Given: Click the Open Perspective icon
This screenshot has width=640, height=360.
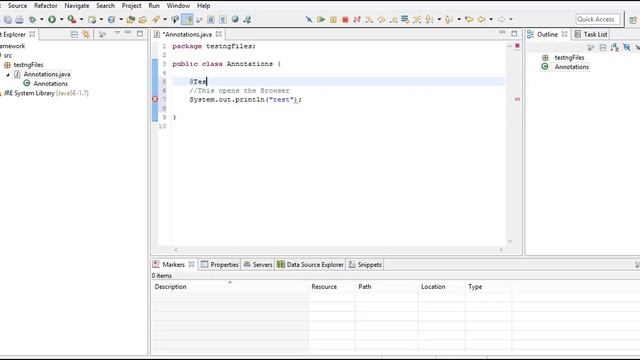Looking at the screenshot, I should pyautogui.click(x=633, y=19).
